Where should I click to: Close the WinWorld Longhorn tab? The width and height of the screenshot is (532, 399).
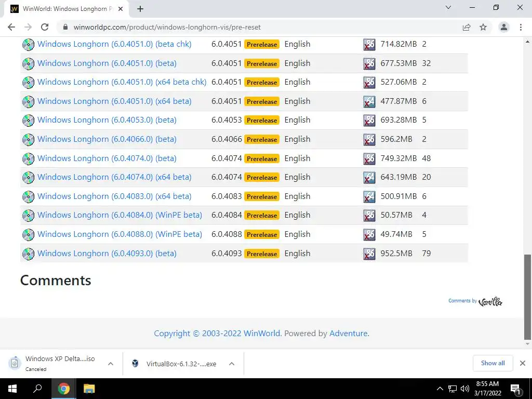(121, 9)
